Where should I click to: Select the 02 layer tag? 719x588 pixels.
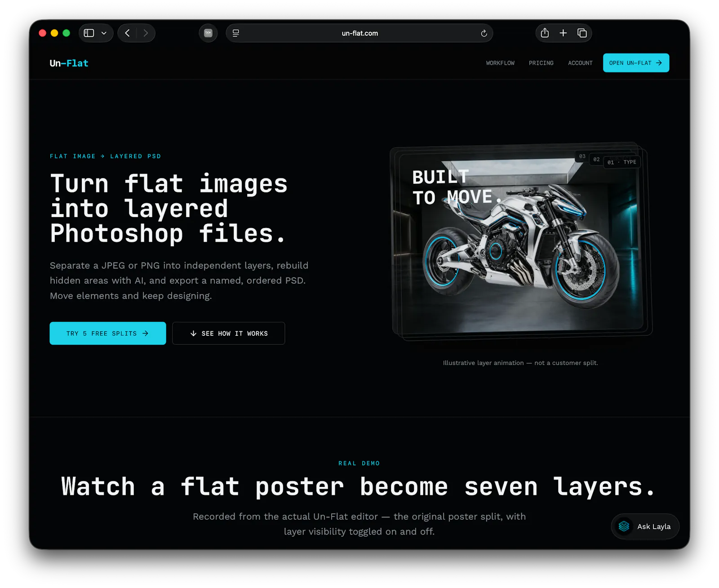click(596, 159)
